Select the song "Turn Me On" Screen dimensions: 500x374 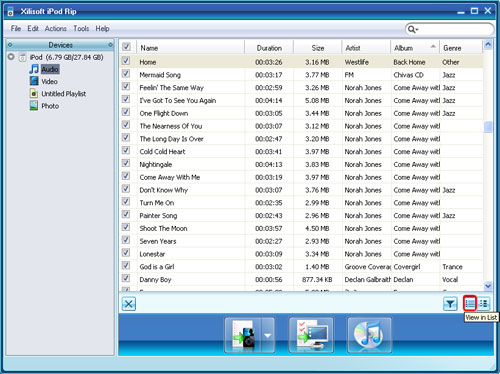coord(157,203)
